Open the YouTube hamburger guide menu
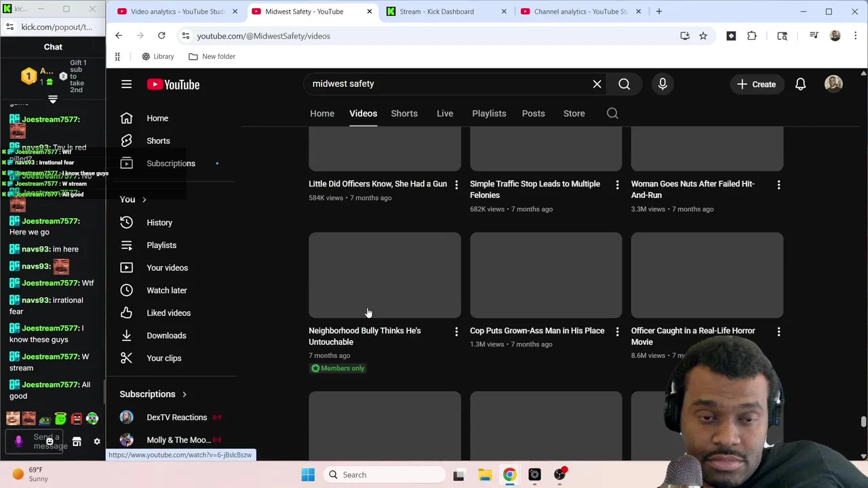 click(126, 84)
